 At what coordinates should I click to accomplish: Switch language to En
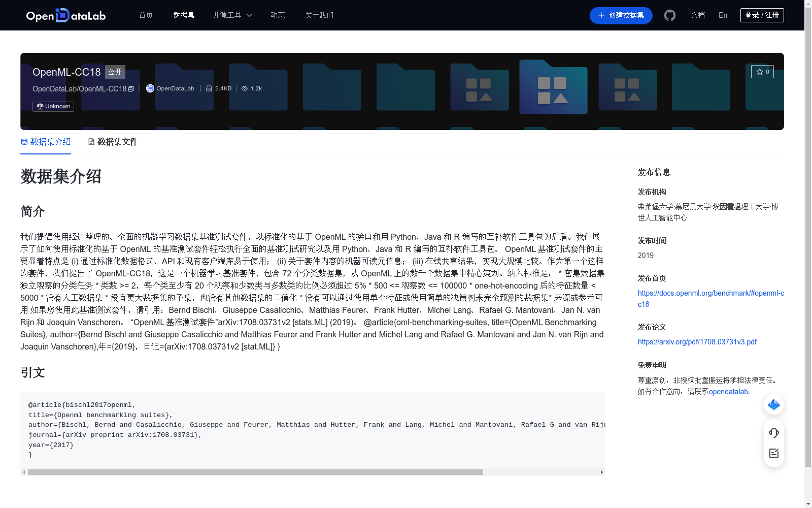[723, 15]
